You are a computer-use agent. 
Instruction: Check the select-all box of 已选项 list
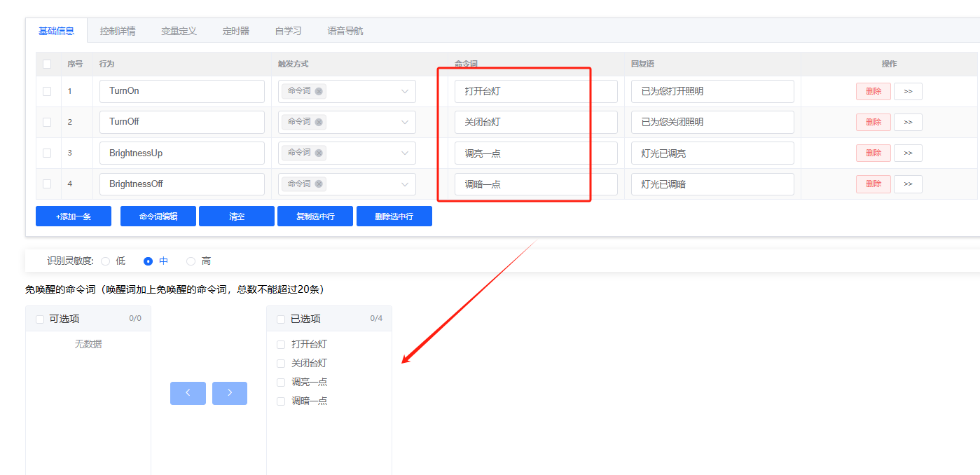(x=280, y=319)
